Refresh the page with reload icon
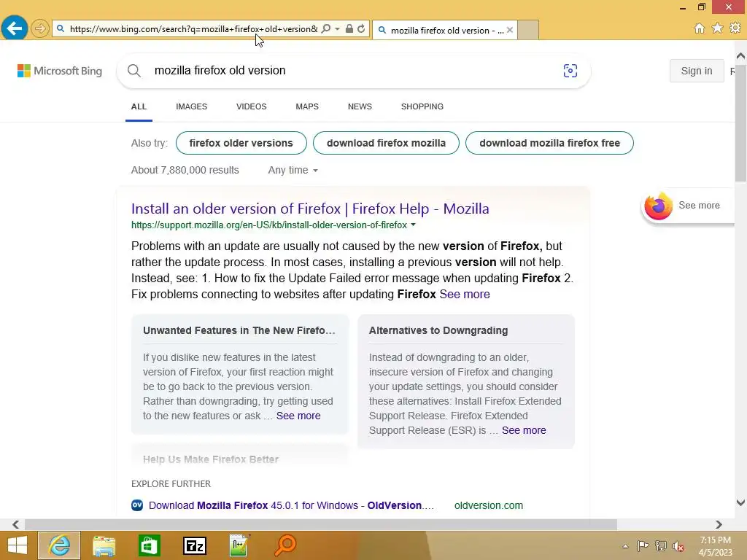 [362, 28]
